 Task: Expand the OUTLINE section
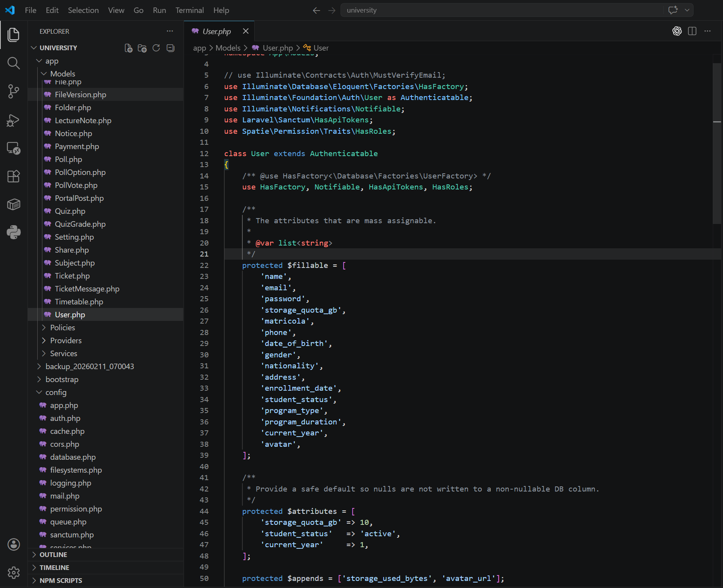pos(53,555)
